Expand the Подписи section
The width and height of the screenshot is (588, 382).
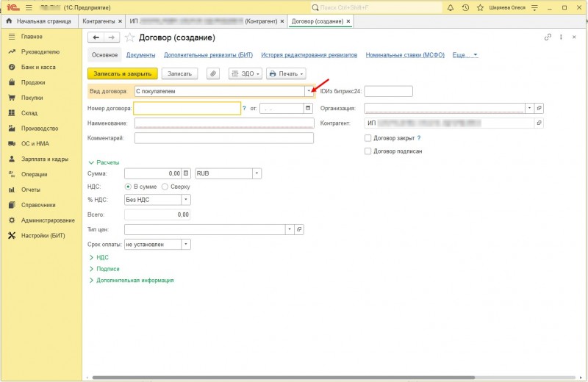click(x=104, y=269)
